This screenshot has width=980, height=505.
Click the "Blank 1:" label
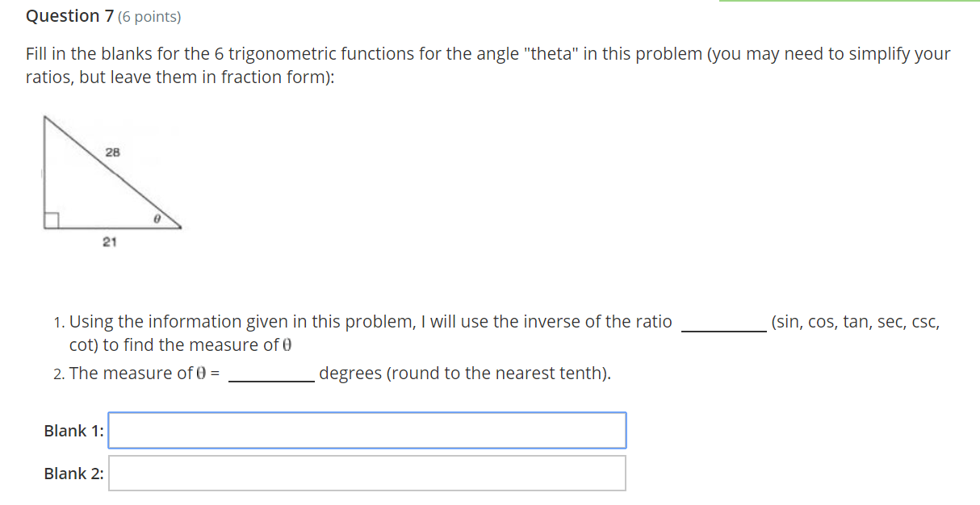(73, 431)
